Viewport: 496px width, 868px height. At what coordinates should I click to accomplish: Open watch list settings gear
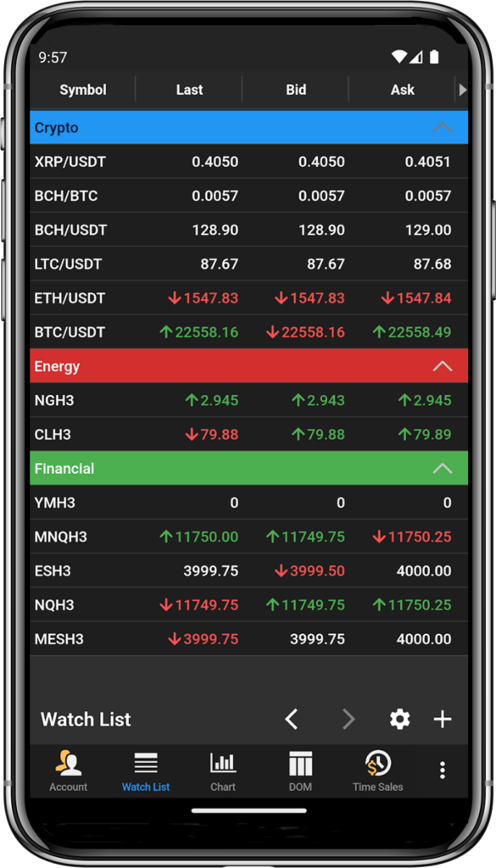[399, 720]
